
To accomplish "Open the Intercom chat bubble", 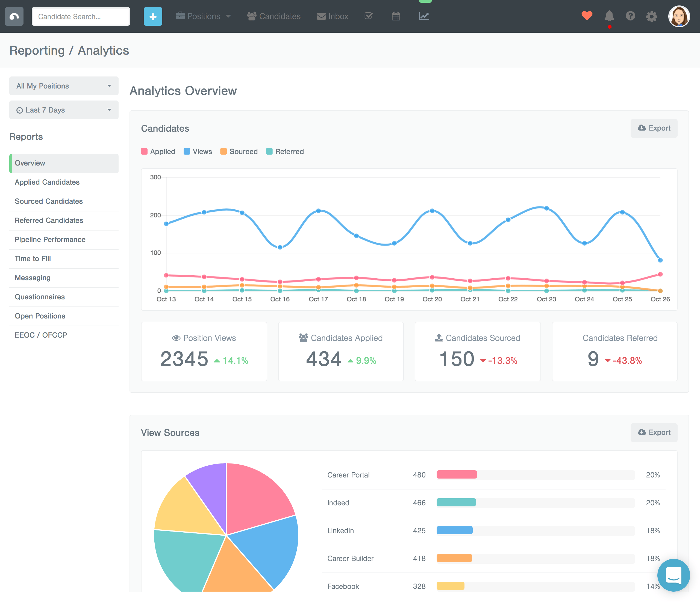I will 674,575.
